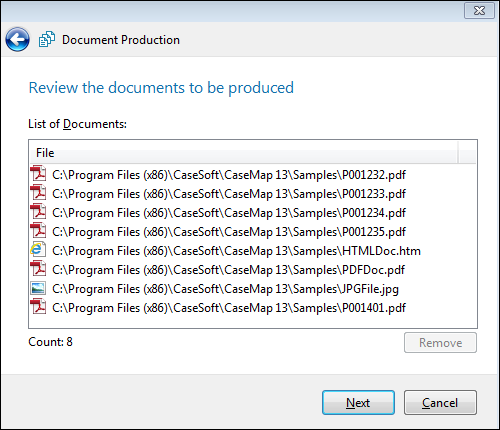Click the blue back arrow button
Image resolution: width=500 pixels, height=430 pixels.
coord(17,40)
